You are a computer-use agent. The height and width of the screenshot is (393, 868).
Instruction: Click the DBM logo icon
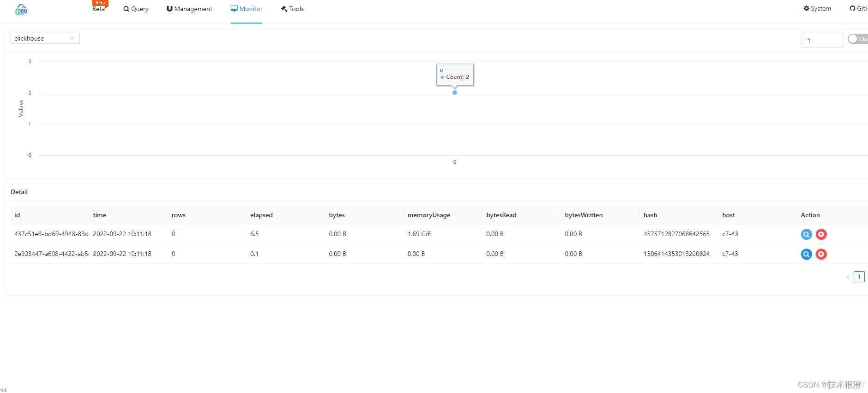coord(21,9)
